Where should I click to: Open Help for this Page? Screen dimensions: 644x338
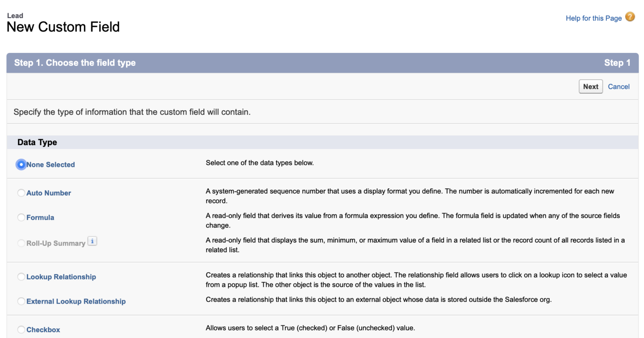[594, 18]
